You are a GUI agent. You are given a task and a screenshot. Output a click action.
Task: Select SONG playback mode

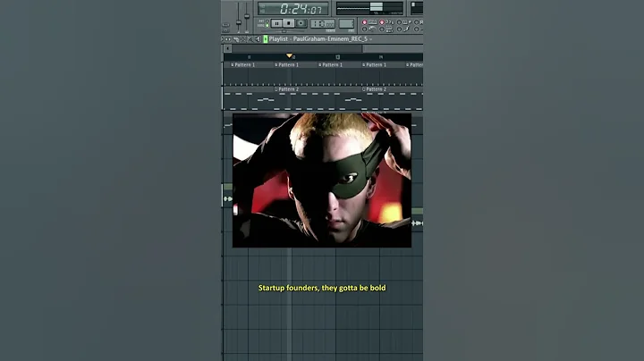[x=267, y=25]
